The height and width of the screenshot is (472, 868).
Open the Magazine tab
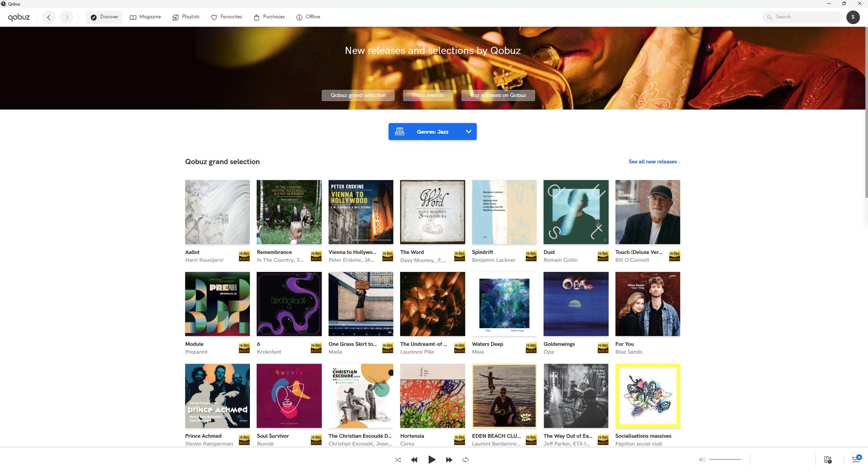coord(145,17)
